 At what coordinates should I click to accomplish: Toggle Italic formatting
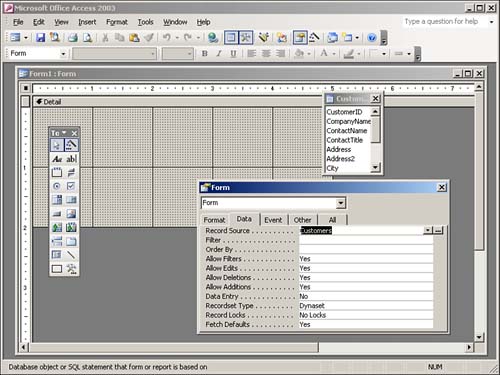219,53
